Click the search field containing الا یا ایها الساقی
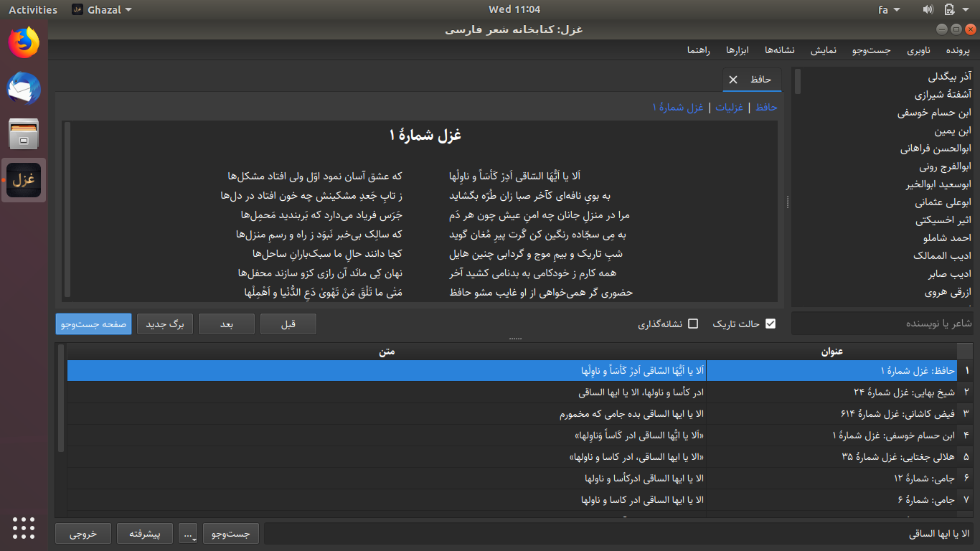Image resolution: width=980 pixels, height=551 pixels. coord(620,534)
